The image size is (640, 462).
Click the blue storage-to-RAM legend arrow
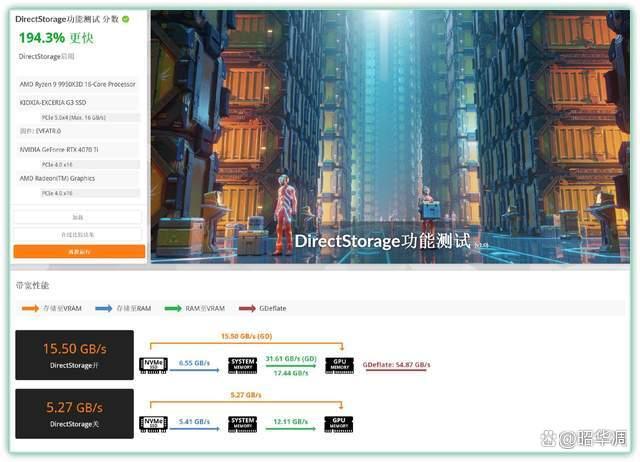[x=103, y=308]
